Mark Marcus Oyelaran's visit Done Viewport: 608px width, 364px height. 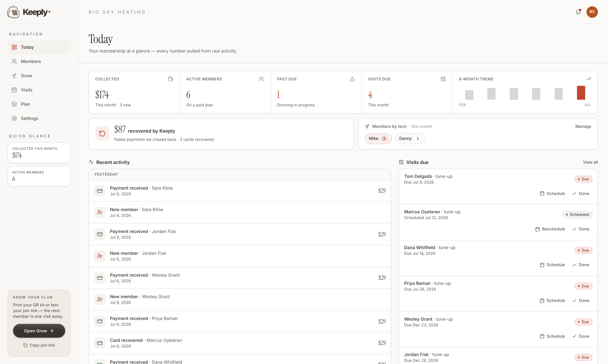click(x=580, y=229)
